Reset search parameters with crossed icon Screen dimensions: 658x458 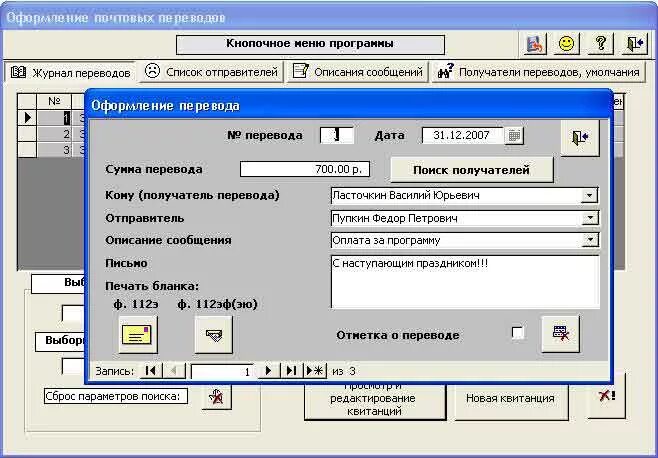217,396
